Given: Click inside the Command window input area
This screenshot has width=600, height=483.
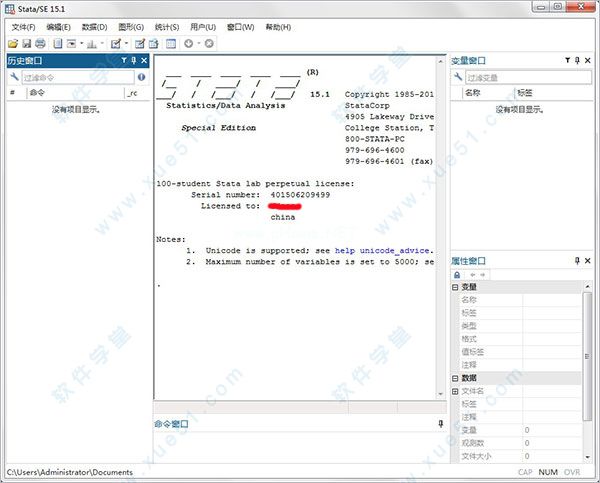Looking at the screenshot, I should 299,447.
